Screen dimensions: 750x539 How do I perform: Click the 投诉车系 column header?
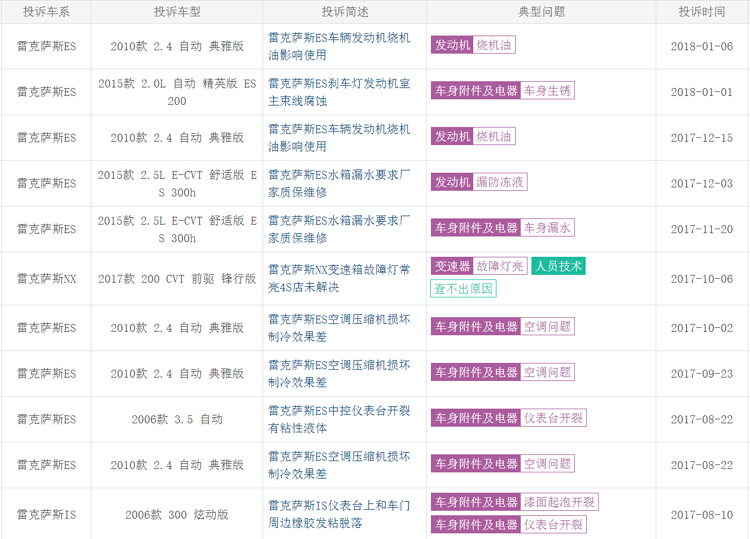46,12
